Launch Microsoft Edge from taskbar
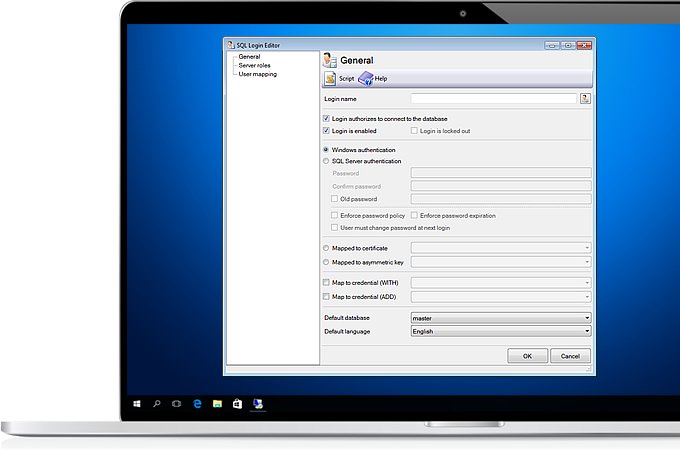Screen dimensions: 680x450 (197, 404)
